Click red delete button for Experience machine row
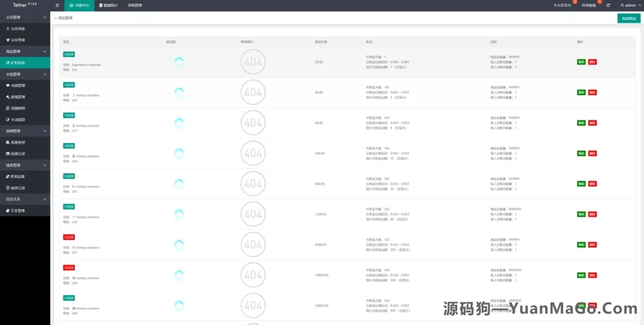The width and height of the screenshot is (644, 325). 592,62
